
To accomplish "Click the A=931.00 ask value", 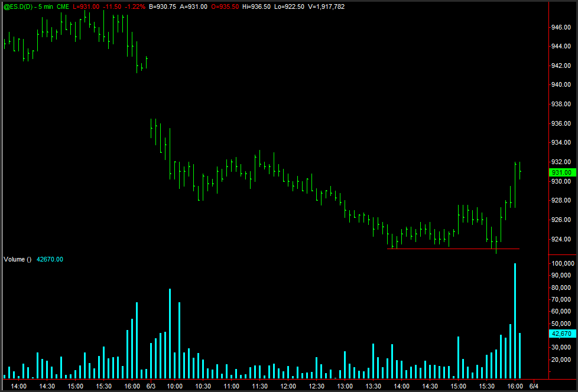I will coord(193,6).
